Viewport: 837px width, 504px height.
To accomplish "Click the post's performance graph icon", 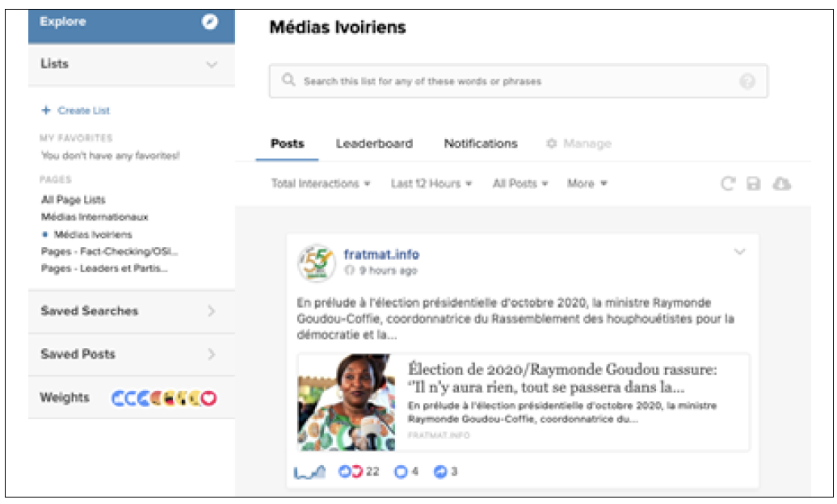I will pyautogui.click(x=309, y=472).
